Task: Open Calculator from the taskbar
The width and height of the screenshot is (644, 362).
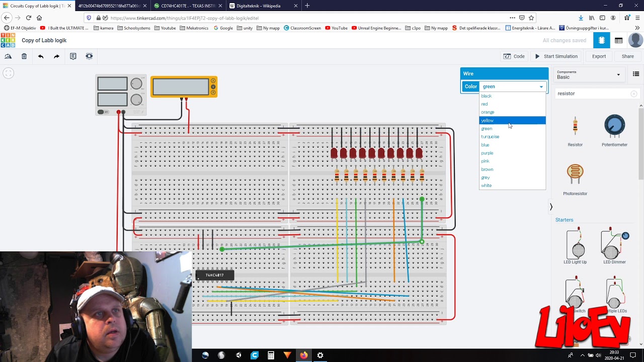Action: 271,355
